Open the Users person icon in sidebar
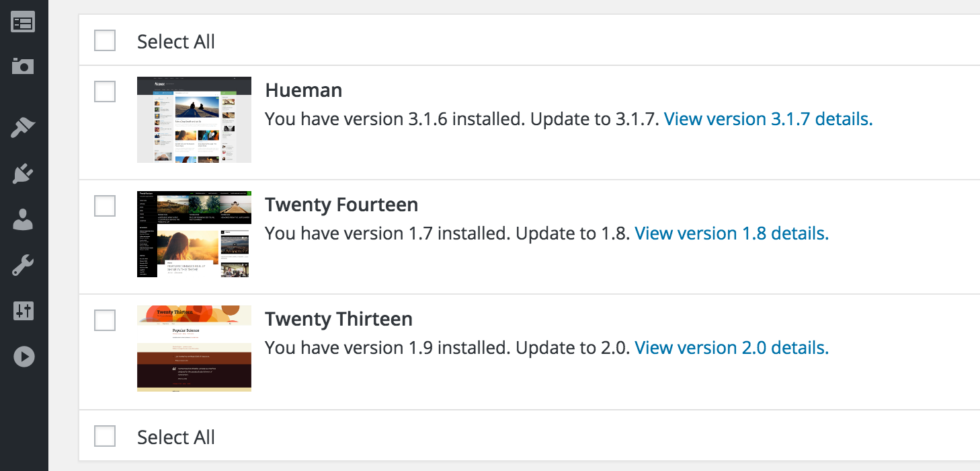 pyautogui.click(x=23, y=220)
